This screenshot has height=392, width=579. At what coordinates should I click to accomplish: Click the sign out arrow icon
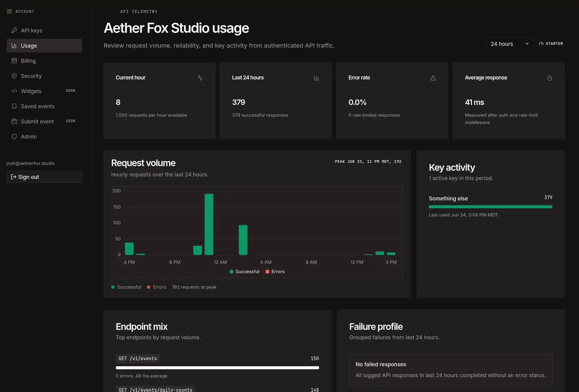tap(13, 177)
